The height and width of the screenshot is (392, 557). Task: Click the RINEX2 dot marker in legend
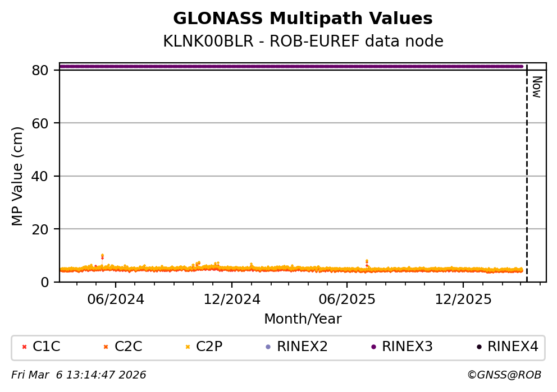coord(268,347)
